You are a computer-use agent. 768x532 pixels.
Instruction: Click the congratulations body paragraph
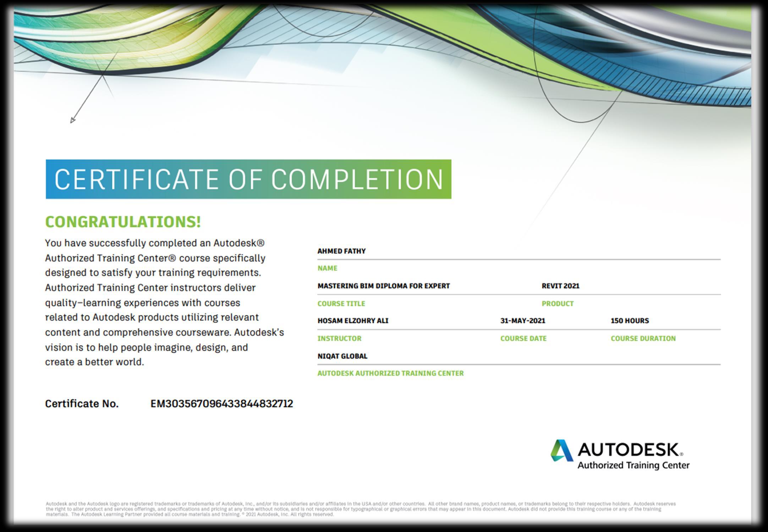164,303
